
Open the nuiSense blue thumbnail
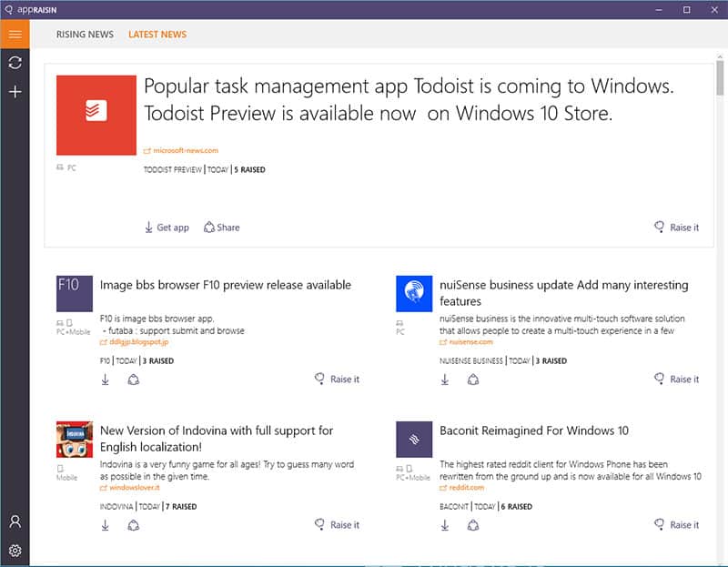[414, 293]
